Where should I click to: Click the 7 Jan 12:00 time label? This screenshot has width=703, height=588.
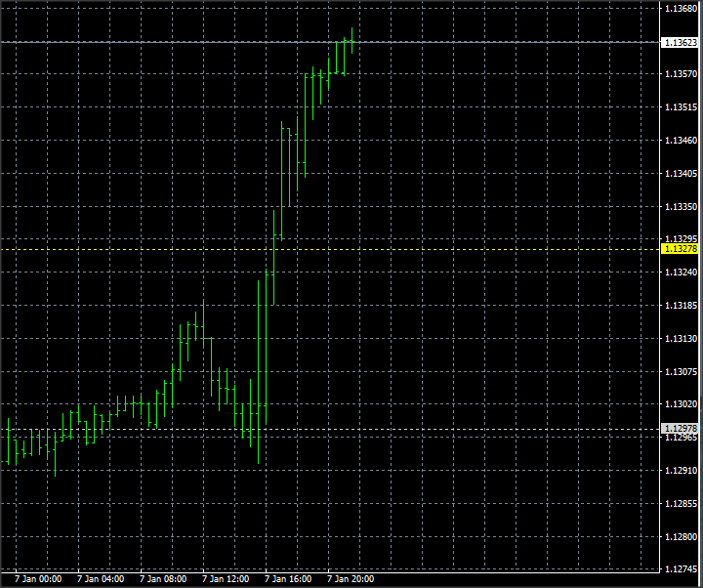tap(226, 579)
